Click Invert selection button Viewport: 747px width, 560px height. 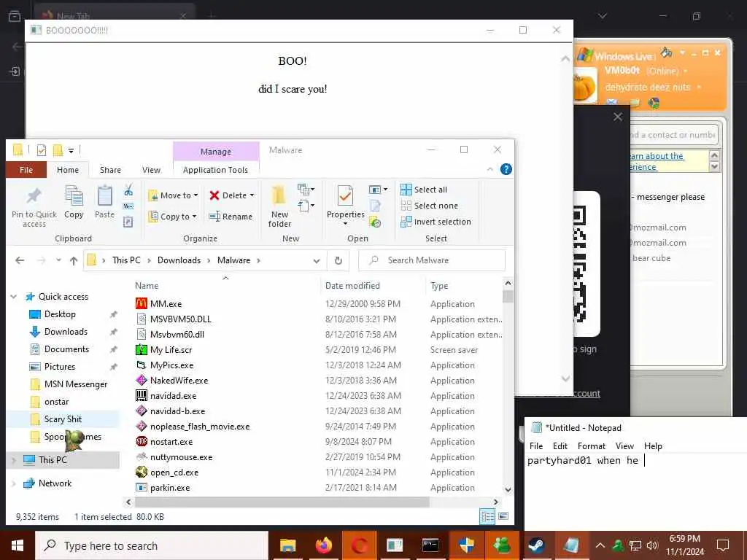436,222
